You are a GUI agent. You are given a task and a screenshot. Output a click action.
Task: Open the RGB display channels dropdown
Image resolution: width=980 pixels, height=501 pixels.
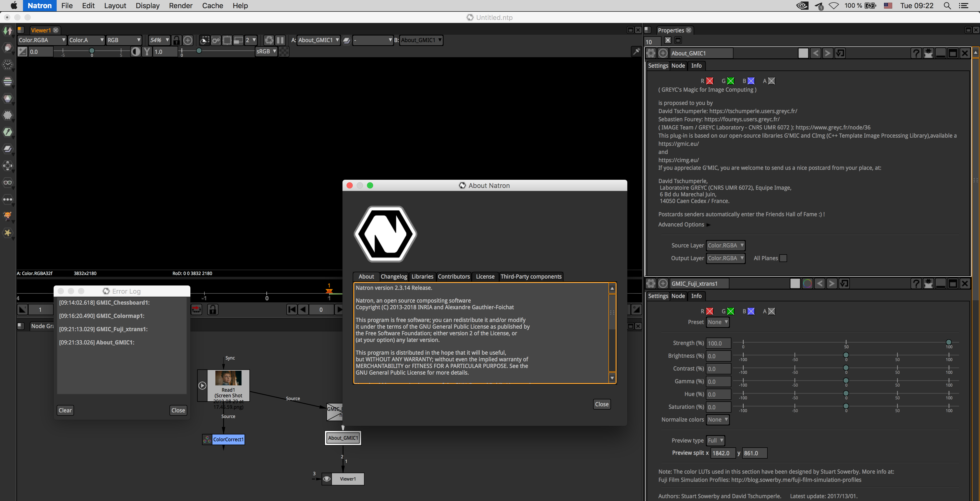coord(124,40)
